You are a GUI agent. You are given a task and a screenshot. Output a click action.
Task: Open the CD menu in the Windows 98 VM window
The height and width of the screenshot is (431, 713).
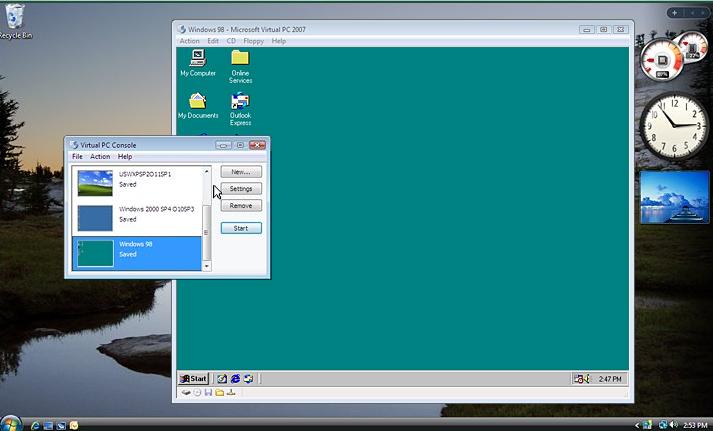tap(231, 41)
